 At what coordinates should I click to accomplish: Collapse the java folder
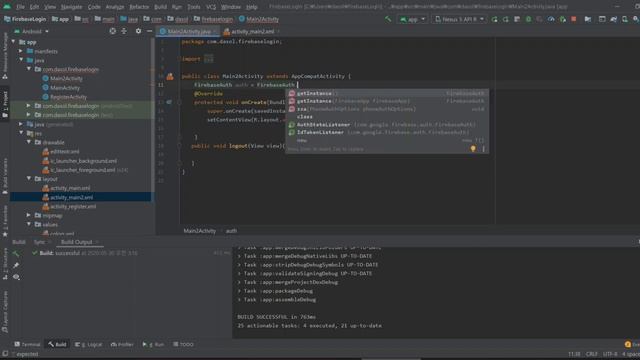pyautogui.click(x=21, y=60)
